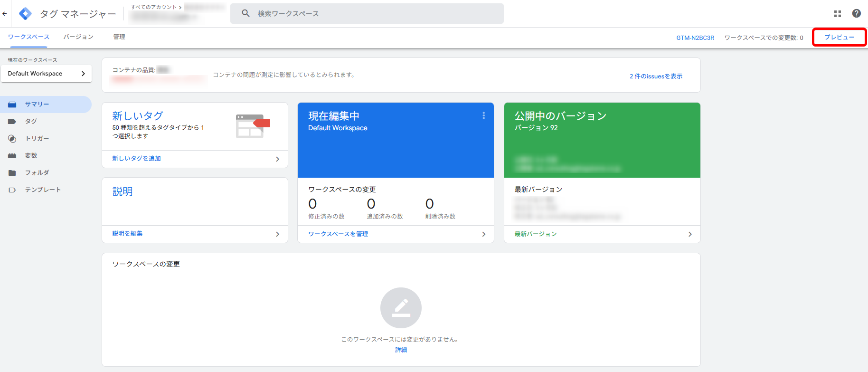The width and height of the screenshot is (868, 372).
Task: Click the バージョン 92 text
Action: pos(536,128)
